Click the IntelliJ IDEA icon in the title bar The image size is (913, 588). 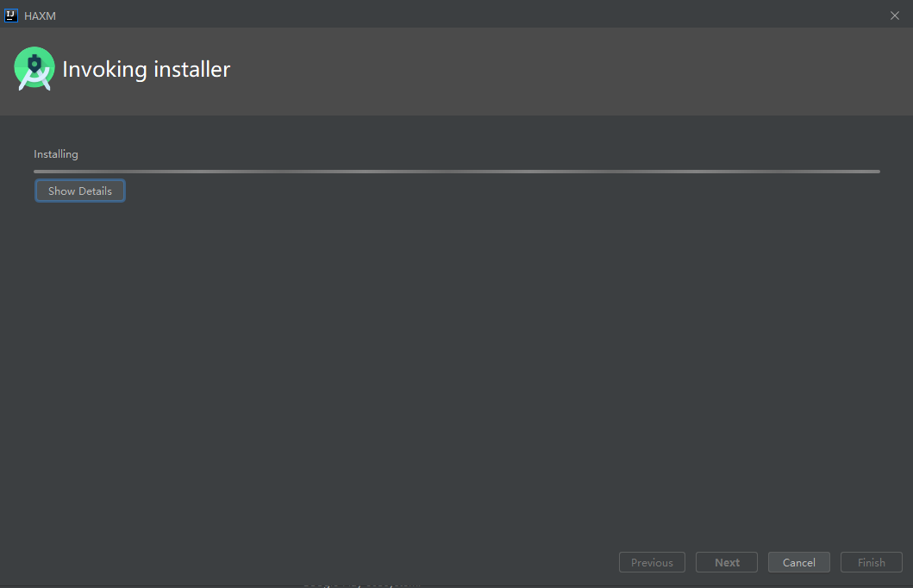pos(10,15)
